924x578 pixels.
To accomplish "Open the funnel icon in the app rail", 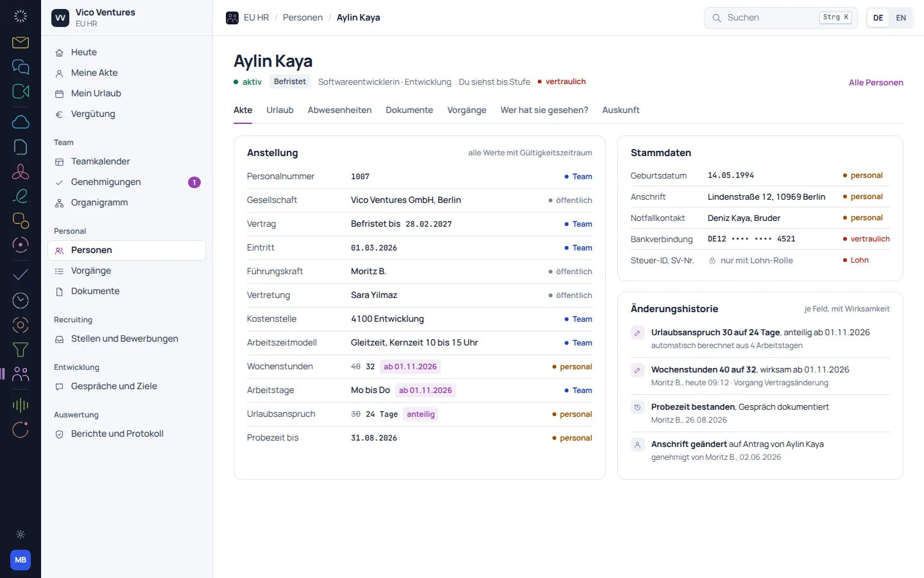I will click(21, 349).
